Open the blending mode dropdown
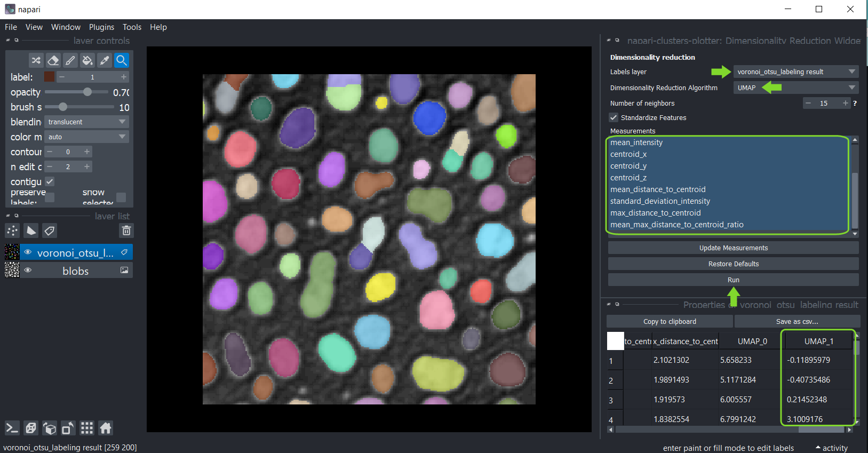This screenshot has height=453, width=868. (x=86, y=122)
